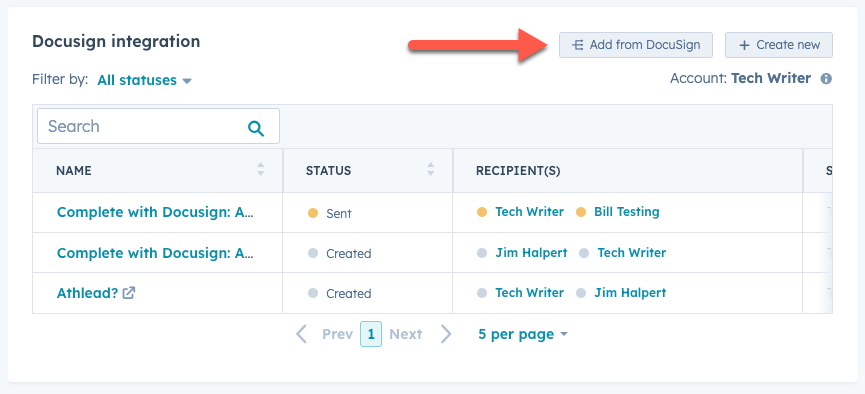Image resolution: width=865 pixels, height=394 pixels.
Task: Click the Sent status text
Action: point(339,214)
